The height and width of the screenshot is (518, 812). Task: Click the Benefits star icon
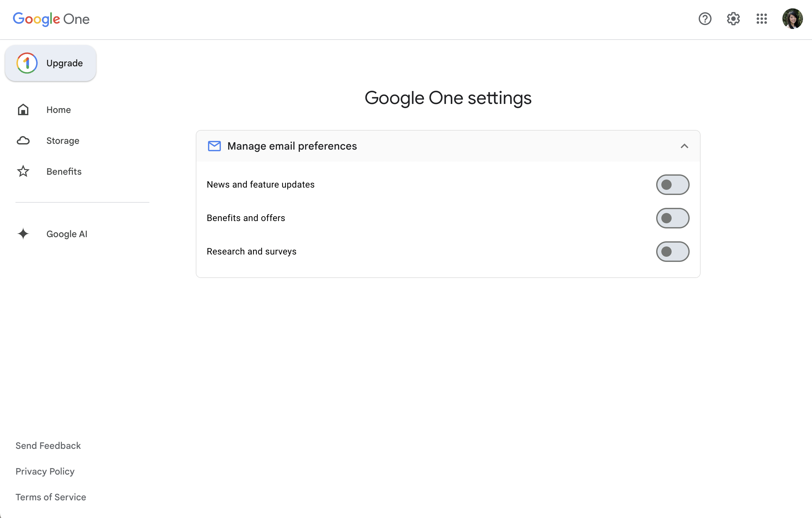click(23, 171)
